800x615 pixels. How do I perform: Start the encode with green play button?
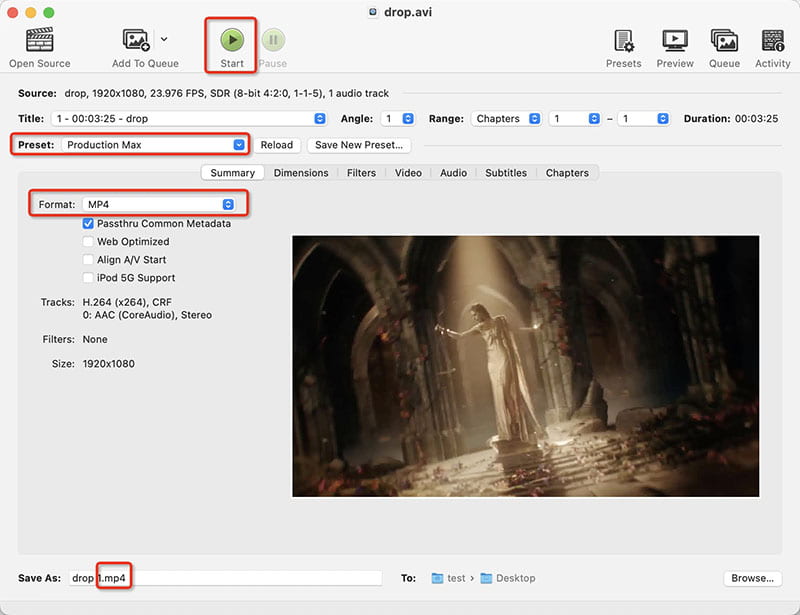(232, 40)
